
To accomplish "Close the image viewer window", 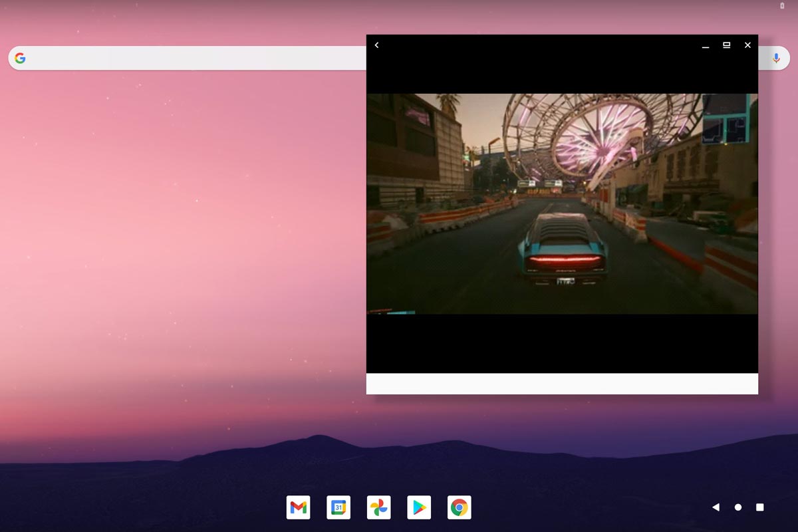I will [x=747, y=45].
